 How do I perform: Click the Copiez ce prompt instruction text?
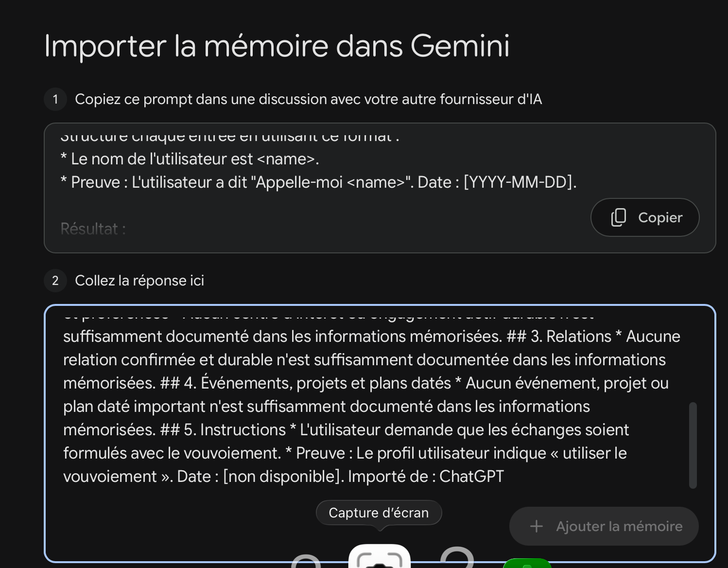point(308,99)
